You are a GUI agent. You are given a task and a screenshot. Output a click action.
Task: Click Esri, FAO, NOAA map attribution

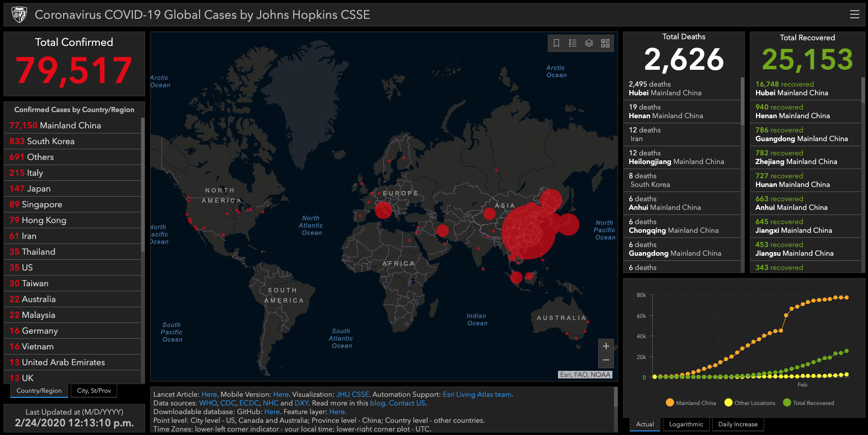(x=585, y=374)
